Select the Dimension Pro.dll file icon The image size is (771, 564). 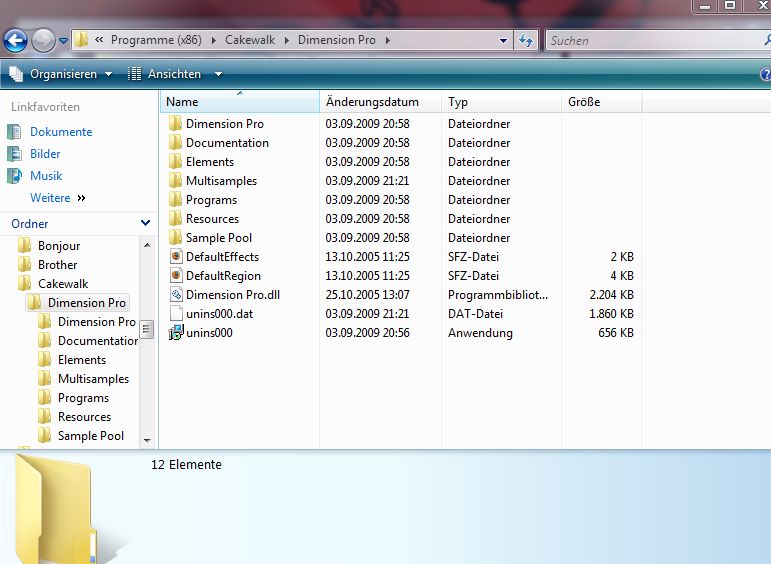coord(175,295)
